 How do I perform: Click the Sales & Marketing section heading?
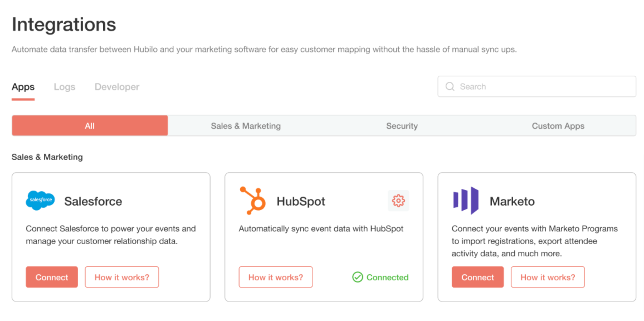pos(47,157)
